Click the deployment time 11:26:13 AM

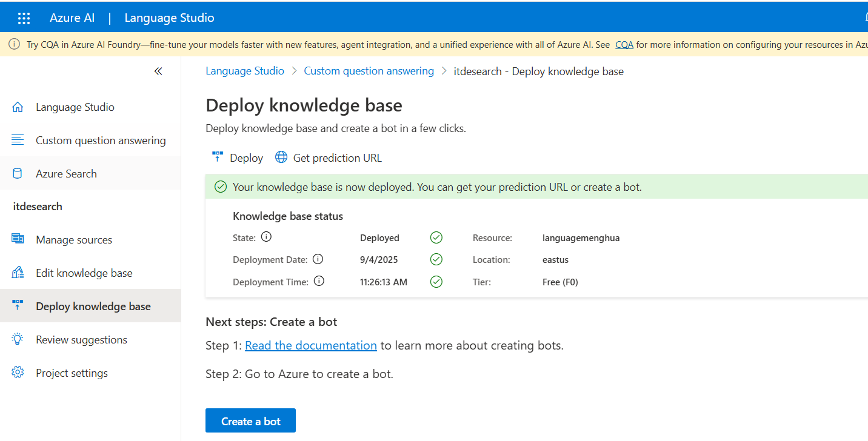pyautogui.click(x=384, y=282)
